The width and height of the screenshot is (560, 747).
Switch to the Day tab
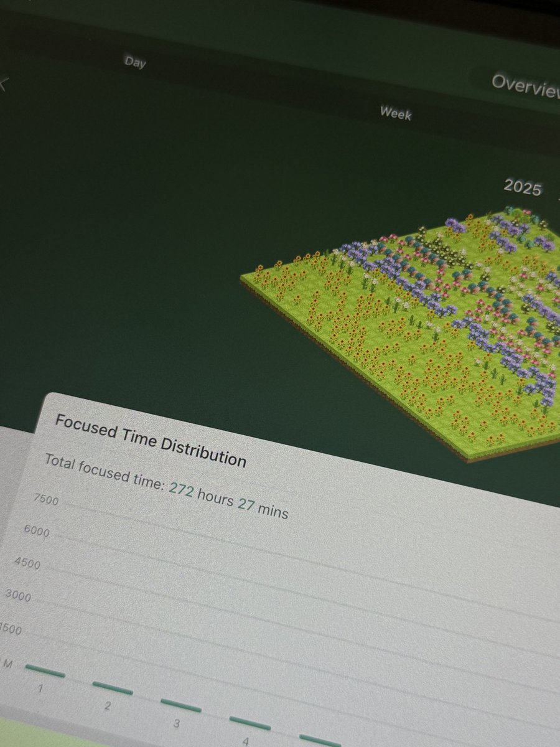[x=135, y=62]
